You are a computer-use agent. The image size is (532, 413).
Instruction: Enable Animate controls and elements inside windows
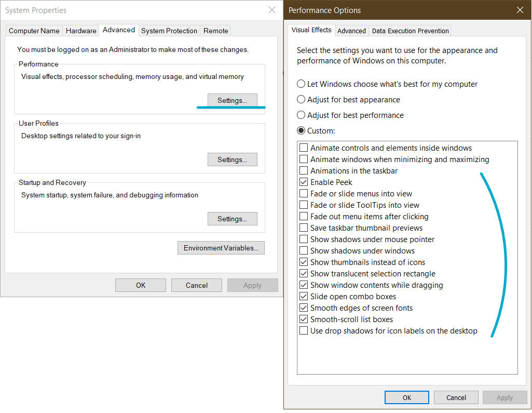click(304, 148)
